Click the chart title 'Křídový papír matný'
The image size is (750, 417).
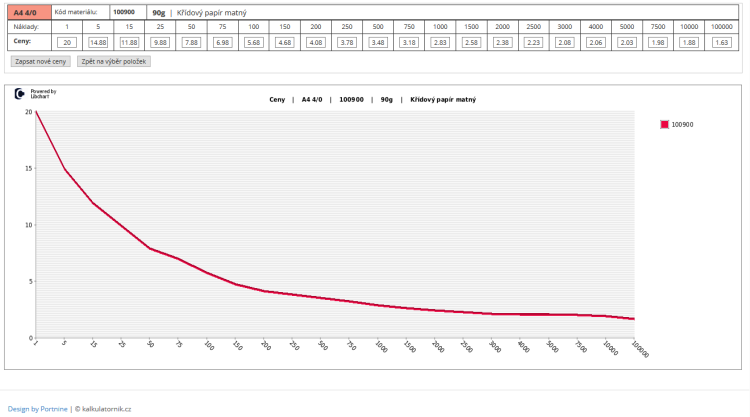[443, 99]
